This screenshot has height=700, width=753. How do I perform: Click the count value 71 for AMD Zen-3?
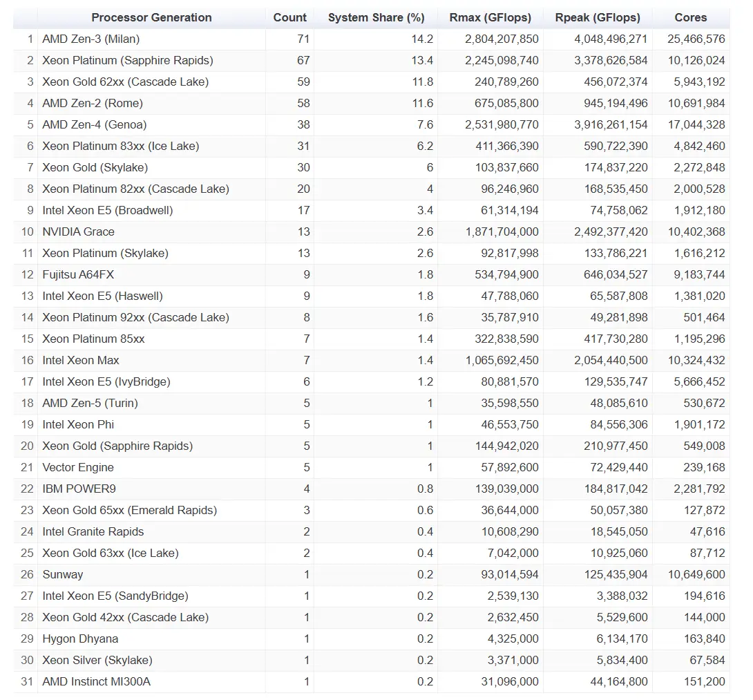click(303, 39)
